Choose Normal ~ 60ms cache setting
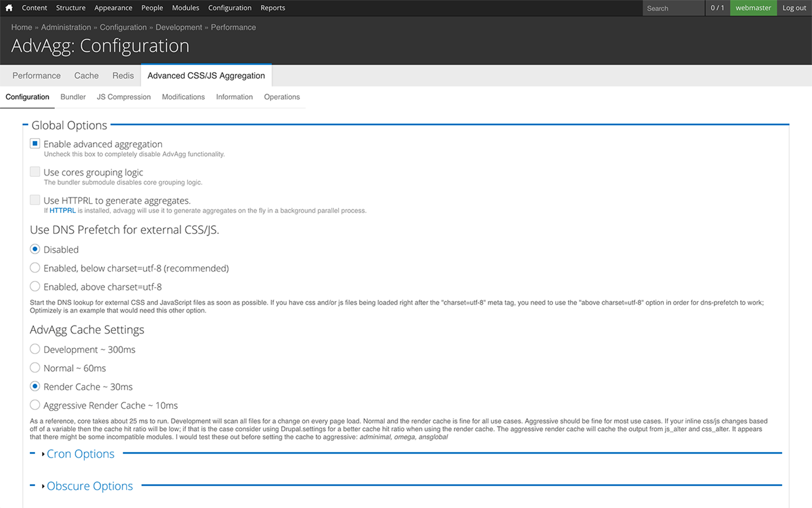Image resolution: width=812 pixels, height=508 pixels. [x=35, y=367]
